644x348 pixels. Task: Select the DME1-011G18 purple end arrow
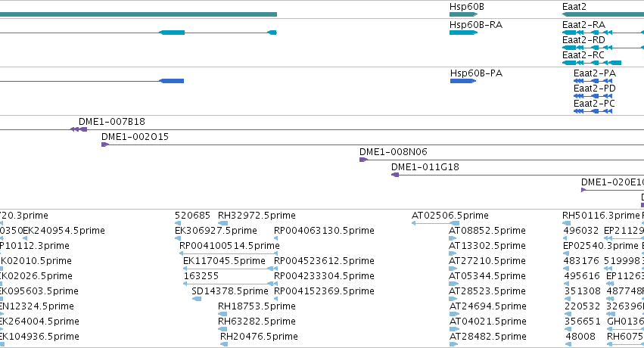pyautogui.click(x=395, y=175)
